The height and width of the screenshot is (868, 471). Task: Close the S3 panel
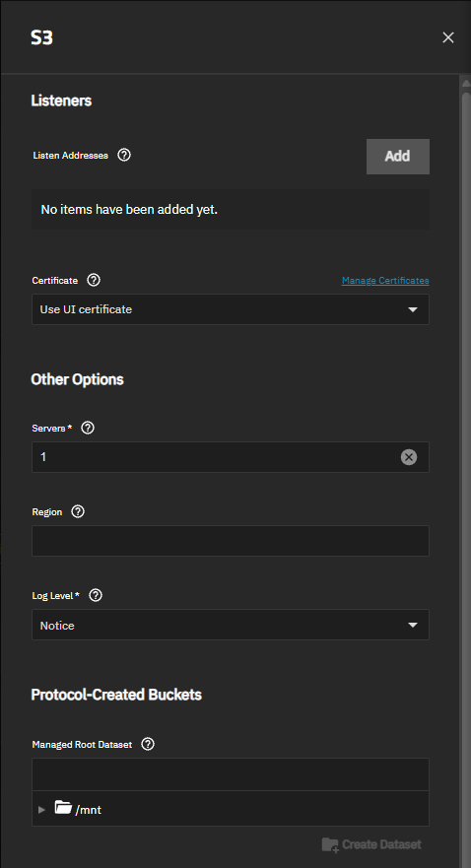point(448,37)
